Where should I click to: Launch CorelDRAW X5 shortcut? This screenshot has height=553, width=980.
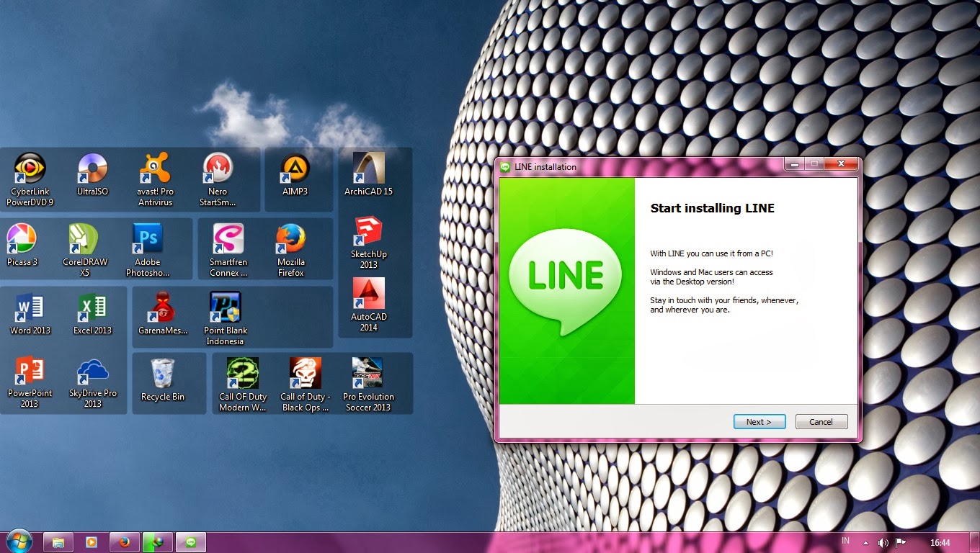pos(84,250)
